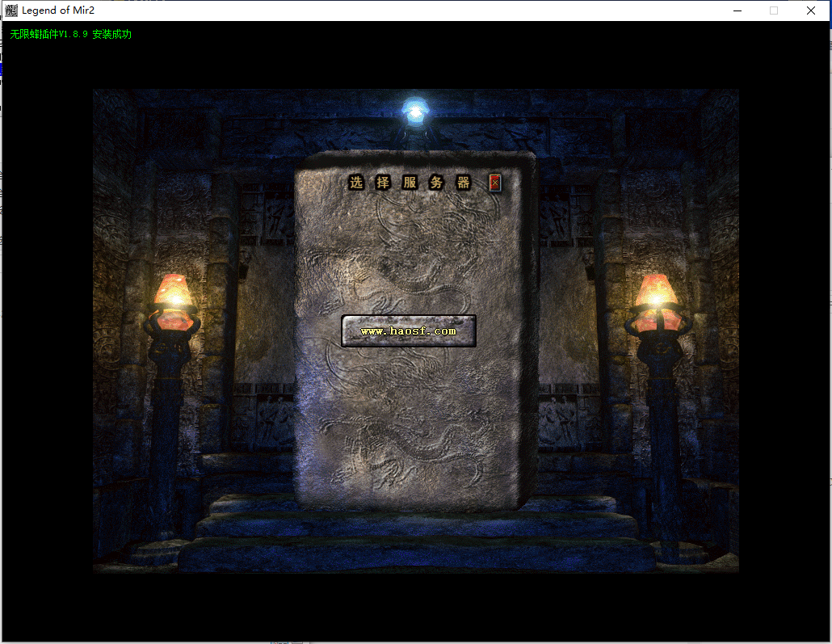Close the Legend of Mir2 window
This screenshot has height=644, width=832.
811,11
